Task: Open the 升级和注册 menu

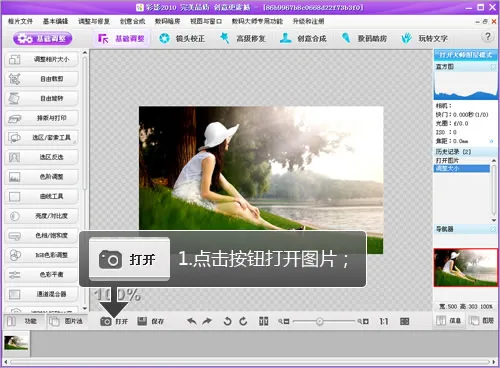Action: click(308, 21)
